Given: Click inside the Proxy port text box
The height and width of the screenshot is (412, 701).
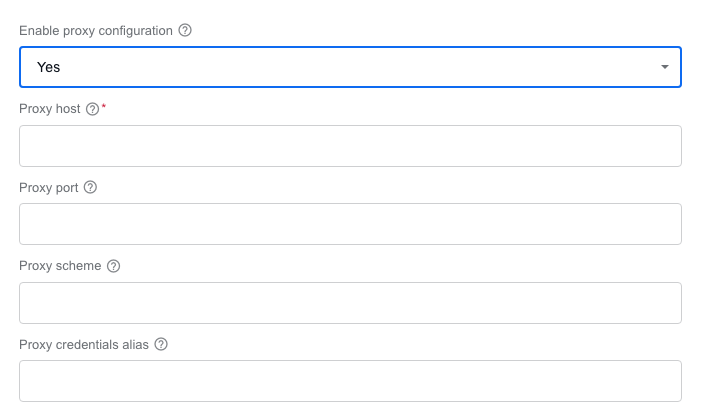Looking at the screenshot, I should pos(350,224).
